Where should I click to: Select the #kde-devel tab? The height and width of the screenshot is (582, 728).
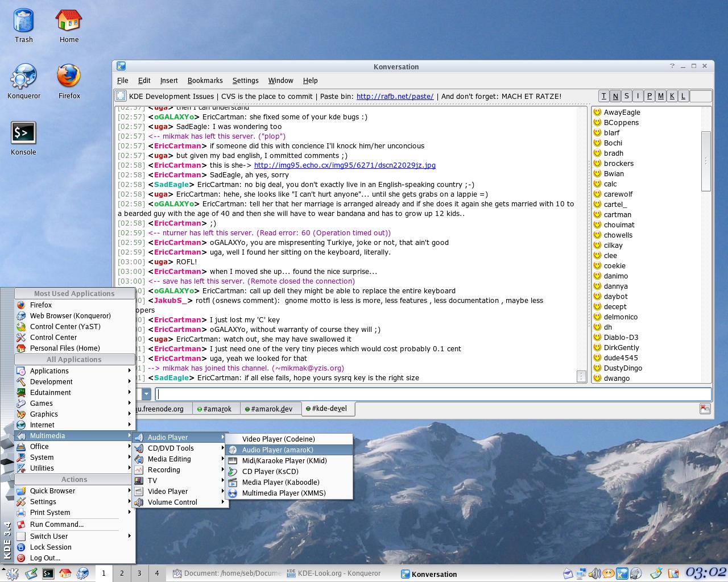point(328,408)
